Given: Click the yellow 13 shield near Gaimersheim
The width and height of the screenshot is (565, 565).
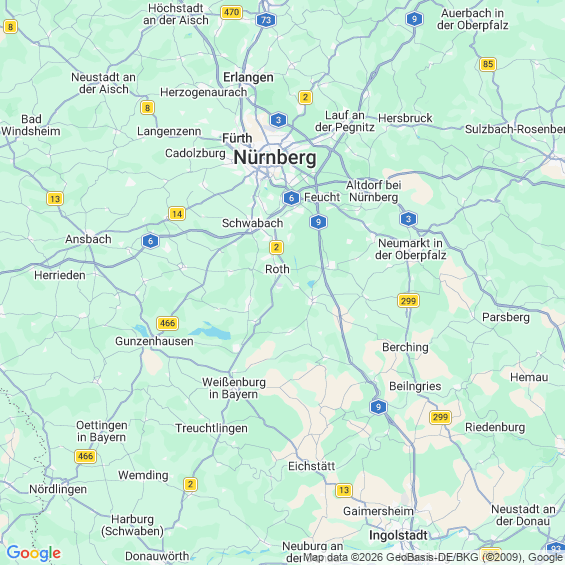Looking at the screenshot, I should pyautogui.click(x=344, y=490).
